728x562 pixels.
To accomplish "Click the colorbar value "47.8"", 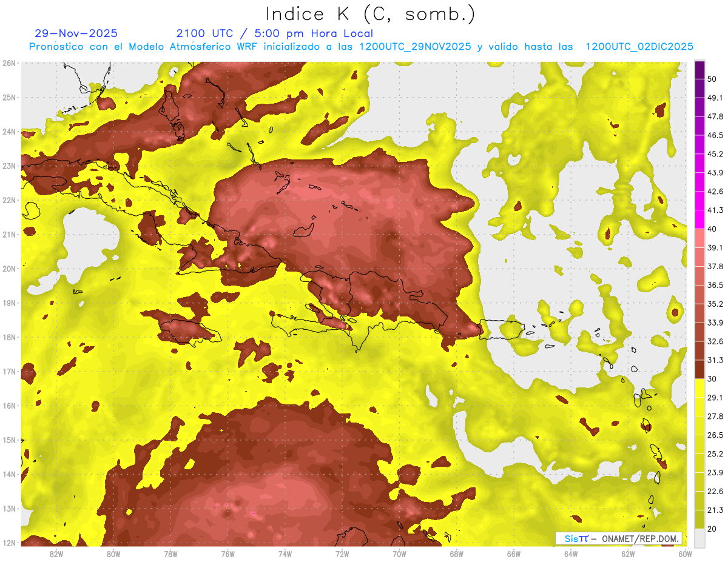I will tap(715, 116).
